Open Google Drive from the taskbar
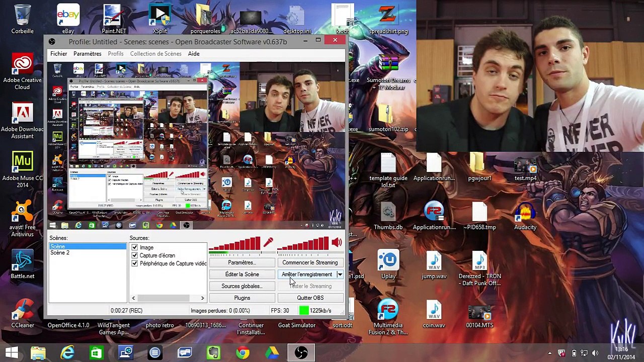Viewport: 644px width, 362px height. point(272,353)
